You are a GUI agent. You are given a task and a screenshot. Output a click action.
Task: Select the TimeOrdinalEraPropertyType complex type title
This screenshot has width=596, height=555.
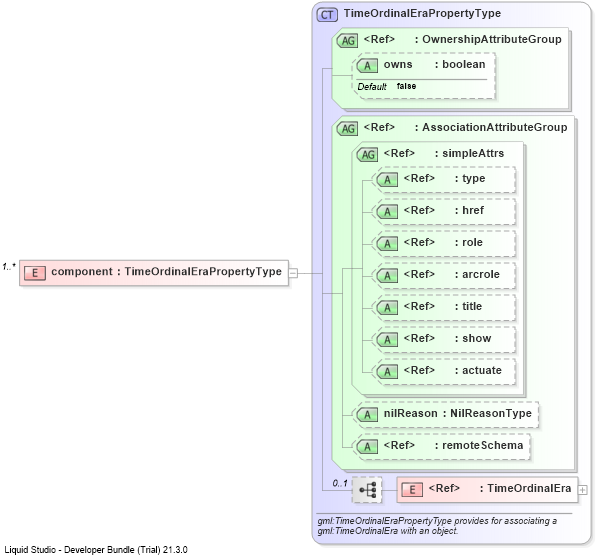[422, 14]
